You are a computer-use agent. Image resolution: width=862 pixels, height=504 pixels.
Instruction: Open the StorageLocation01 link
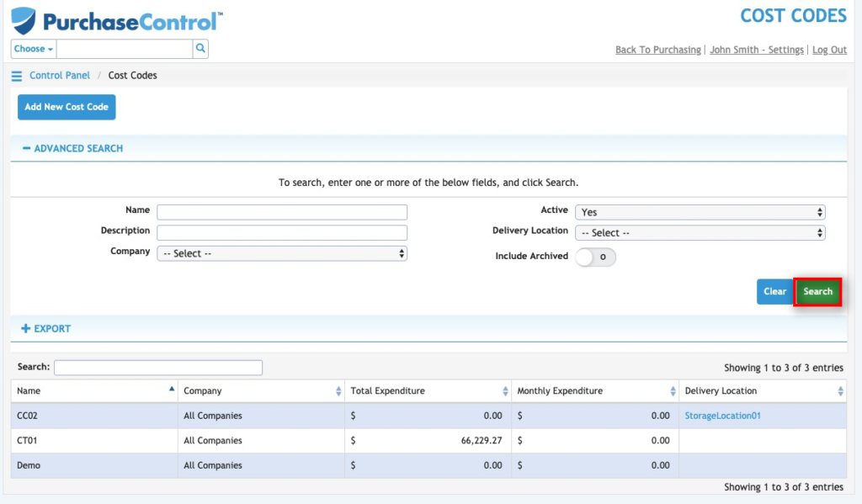(722, 416)
